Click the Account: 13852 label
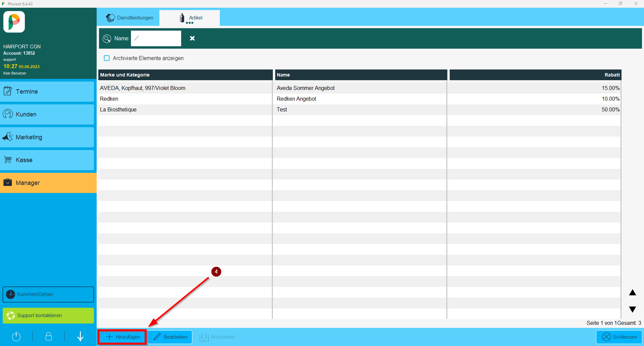The height and width of the screenshot is (346, 644). click(19, 53)
